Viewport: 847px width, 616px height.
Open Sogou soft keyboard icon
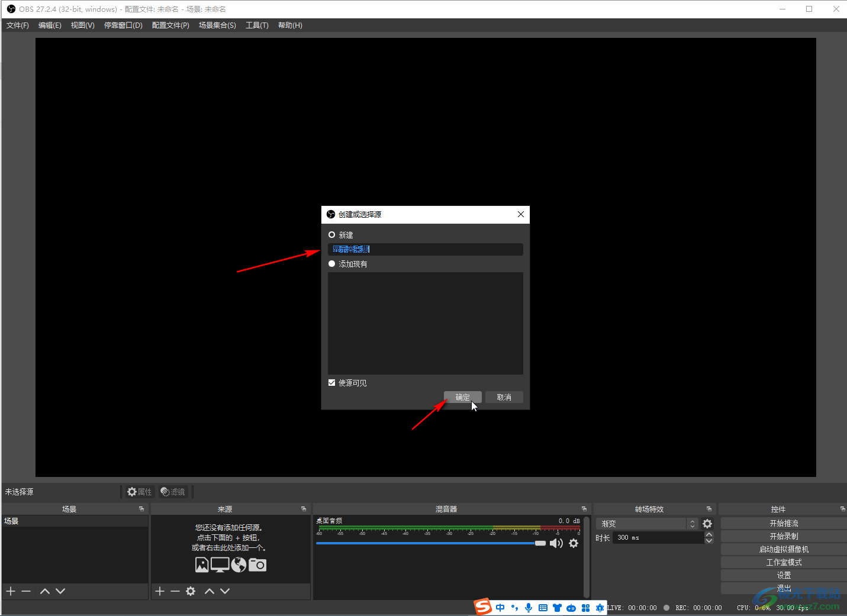[x=543, y=608]
